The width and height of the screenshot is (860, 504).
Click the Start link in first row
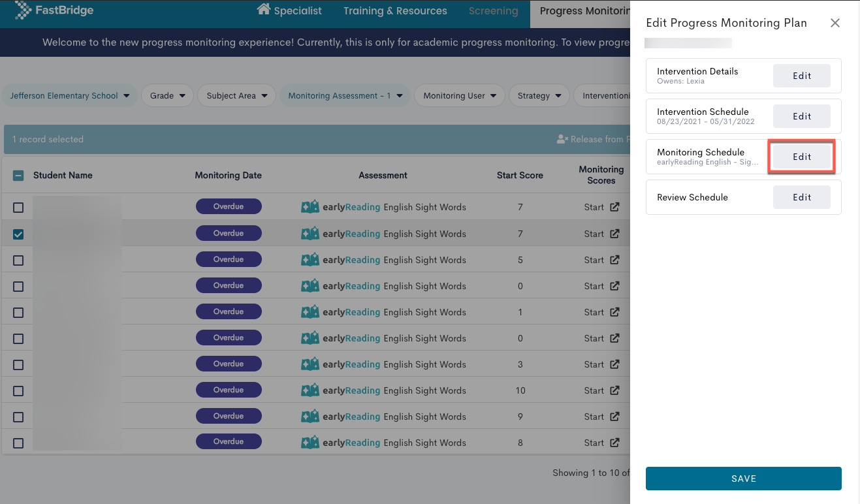[x=594, y=208]
